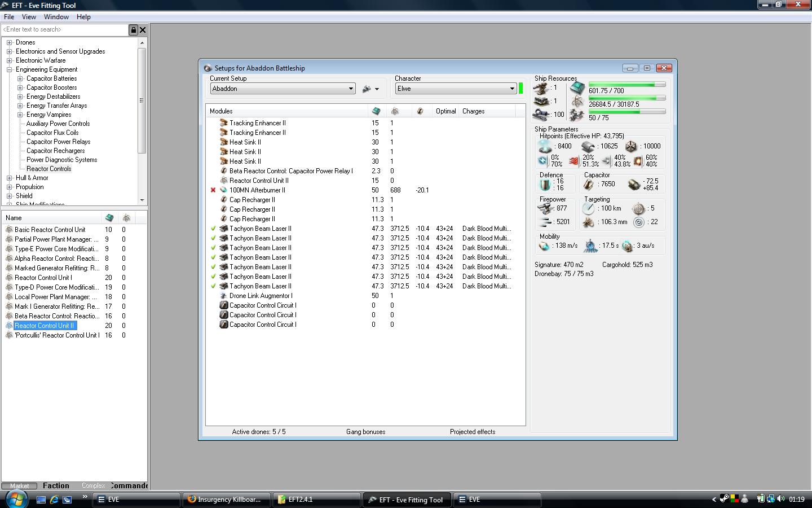Viewport: 812px width, 508px height.
Task: Click the Projected effects label
Action: point(473,432)
